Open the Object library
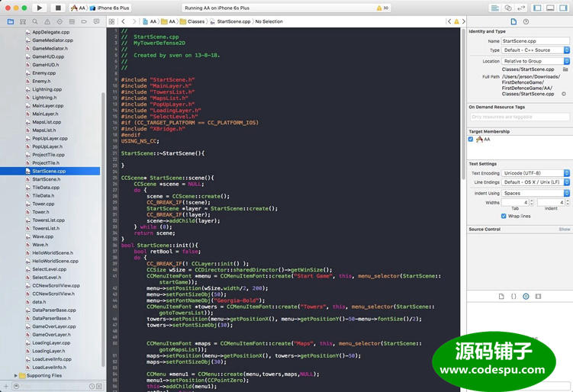Image resolution: width=573 pixels, height=392 pixels. 526,296
